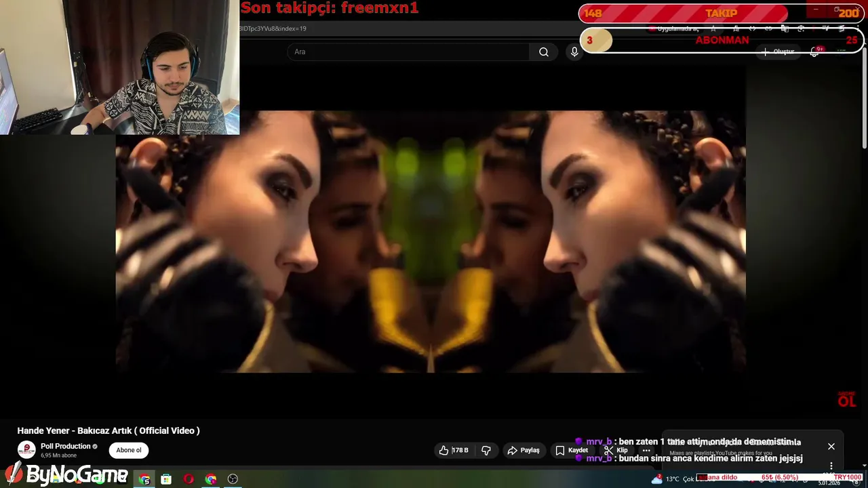Open the Poll Production channel link
The image size is (868, 488).
tap(66, 446)
